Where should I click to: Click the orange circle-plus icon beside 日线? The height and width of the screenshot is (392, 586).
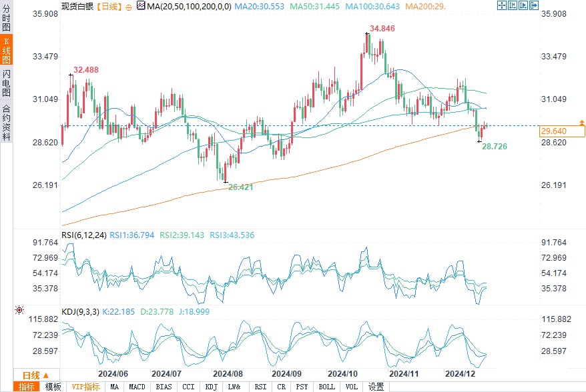[x=129, y=7]
